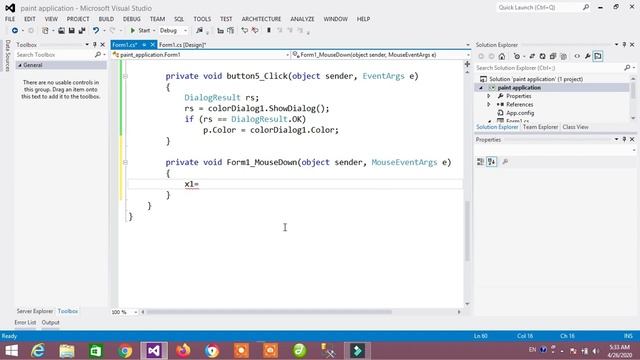Open Firefox from the Windows taskbar
This screenshot has width=640, height=360.
pos(183,351)
